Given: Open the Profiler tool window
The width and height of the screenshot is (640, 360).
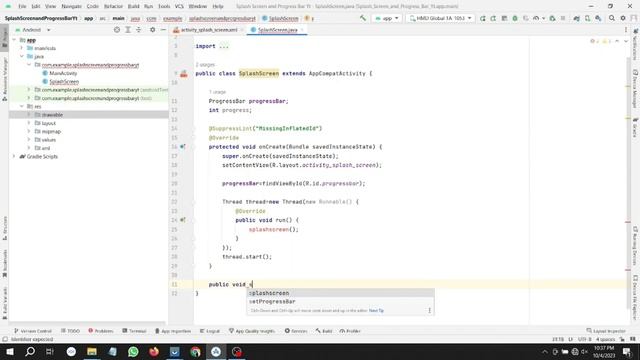Looking at the screenshot, I should (x=350, y=331).
